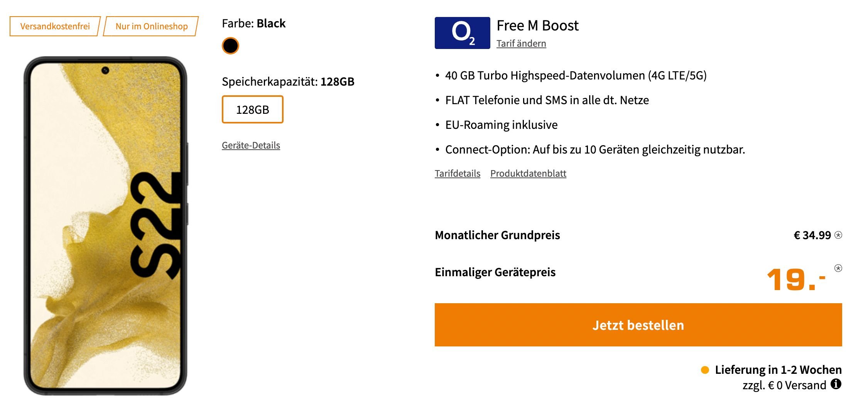
Task: Click the O2 carrier logo
Action: point(462,33)
